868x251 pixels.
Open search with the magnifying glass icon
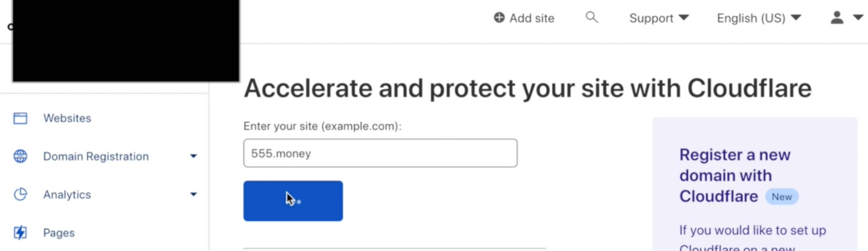pyautogui.click(x=591, y=17)
